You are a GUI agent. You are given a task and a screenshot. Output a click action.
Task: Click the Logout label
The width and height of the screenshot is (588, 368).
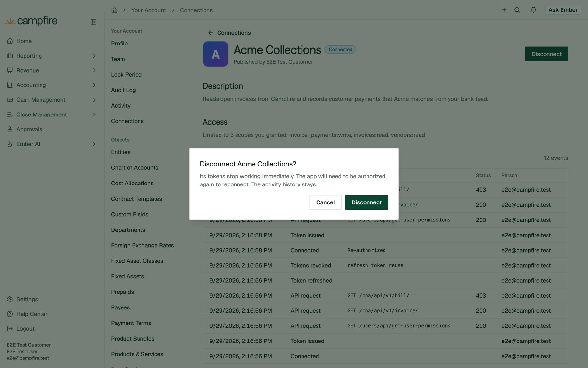click(x=25, y=329)
